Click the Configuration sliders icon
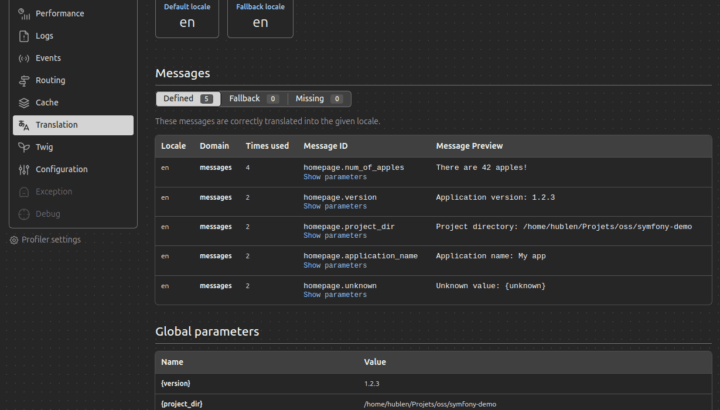Screen dimensions: 720x410 (24, 169)
